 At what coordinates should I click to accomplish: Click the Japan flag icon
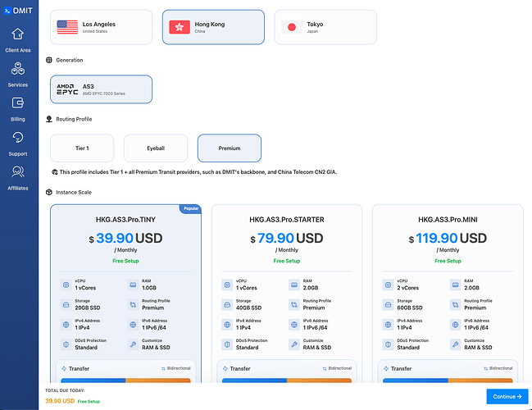click(x=292, y=27)
